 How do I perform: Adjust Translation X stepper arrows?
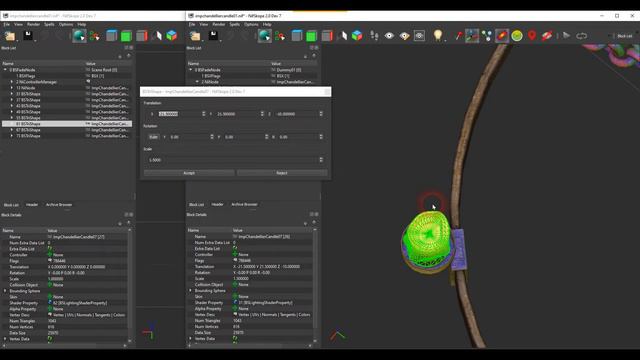[x=203, y=114]
